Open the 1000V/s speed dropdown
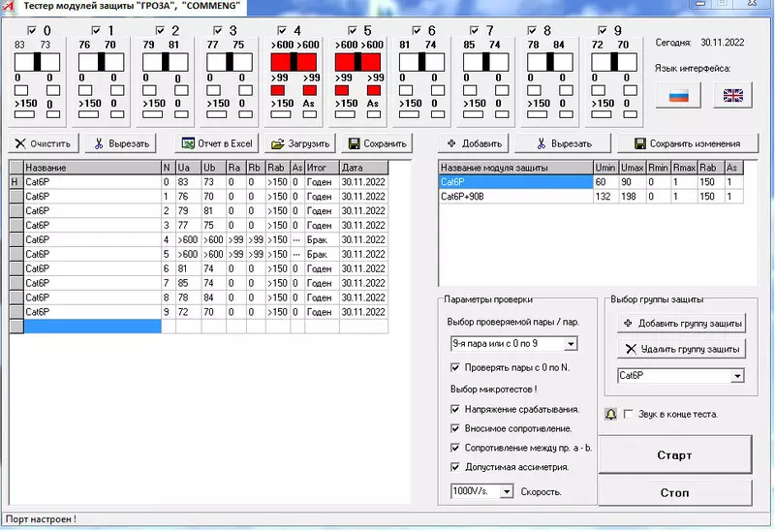 coord(506,491)
